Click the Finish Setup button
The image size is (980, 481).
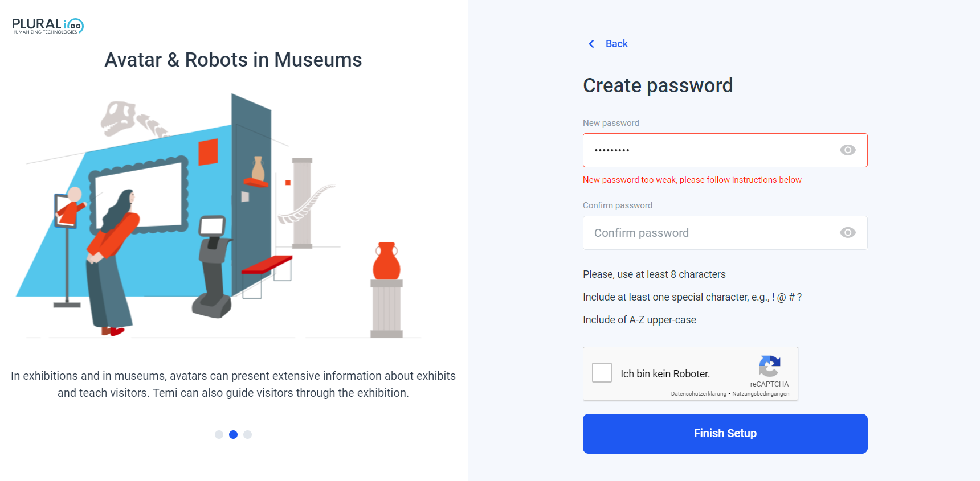tap(725, 434)
